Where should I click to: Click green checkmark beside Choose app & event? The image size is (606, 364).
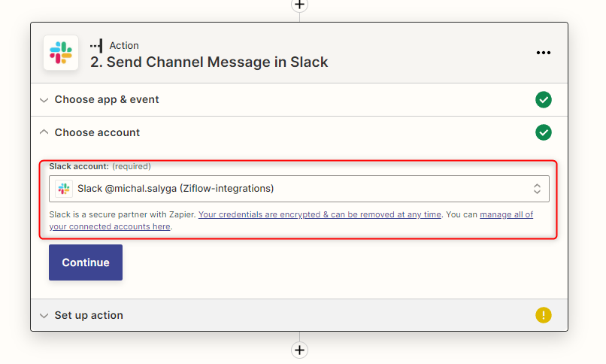tap(544, 99)
